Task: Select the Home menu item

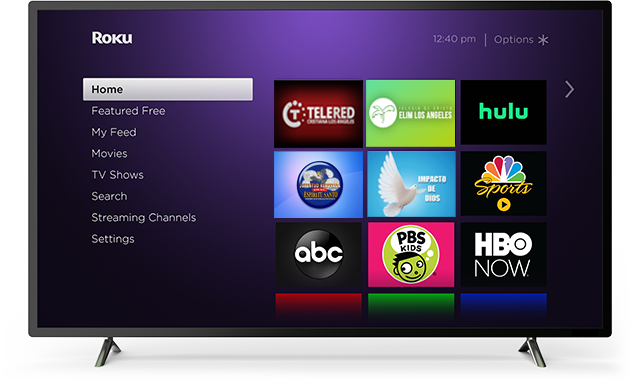Action: [168, 89]
